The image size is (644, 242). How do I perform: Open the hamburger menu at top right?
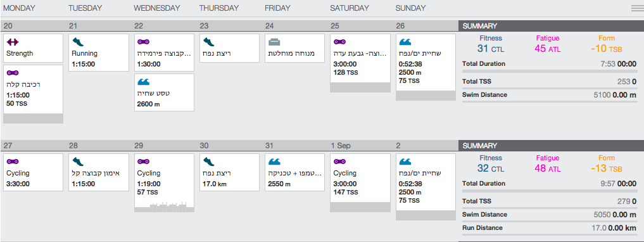[x=637, y=8]
